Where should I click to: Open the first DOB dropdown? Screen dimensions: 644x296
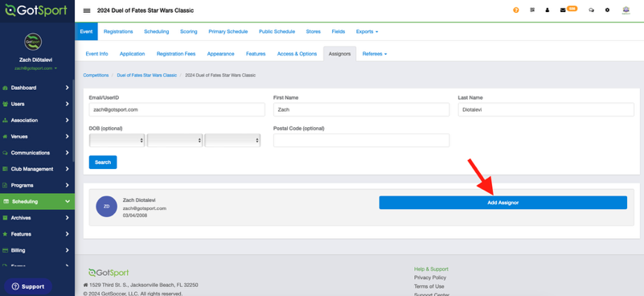pyautogui.click(x=117, y=140)
